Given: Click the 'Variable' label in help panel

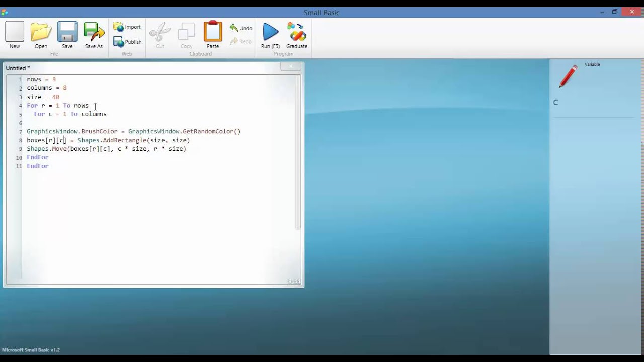Looking at the screenshot, I should (x=592, y=64).
